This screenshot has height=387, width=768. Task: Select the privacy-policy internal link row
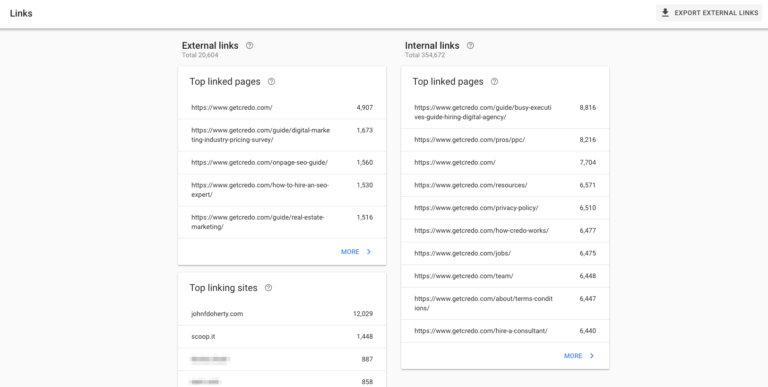pyautogui.click(x=505, y=208)
